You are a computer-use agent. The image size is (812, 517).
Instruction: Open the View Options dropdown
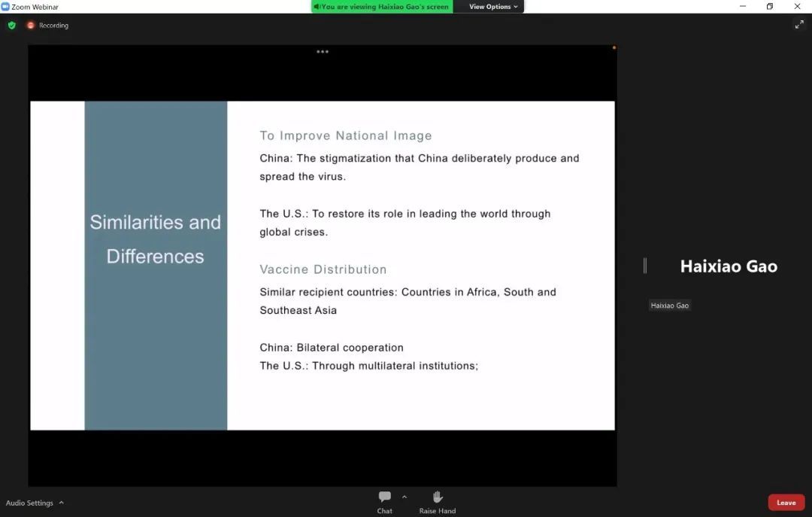493,7
